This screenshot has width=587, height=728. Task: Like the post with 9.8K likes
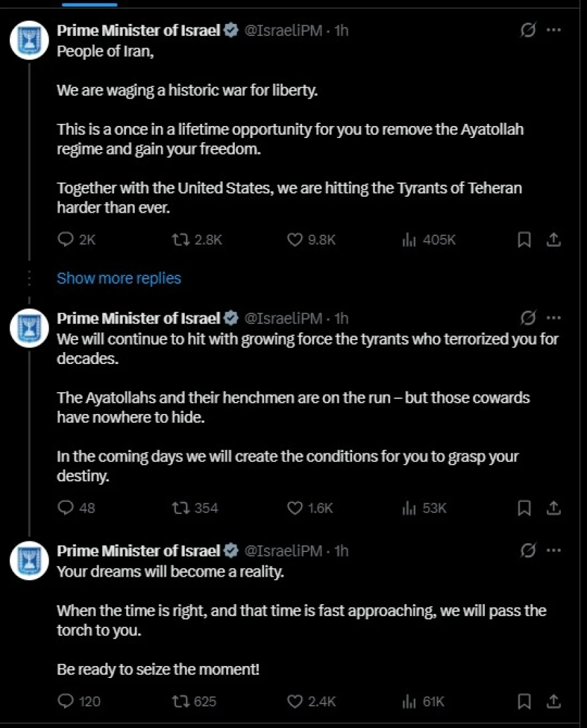295,240
